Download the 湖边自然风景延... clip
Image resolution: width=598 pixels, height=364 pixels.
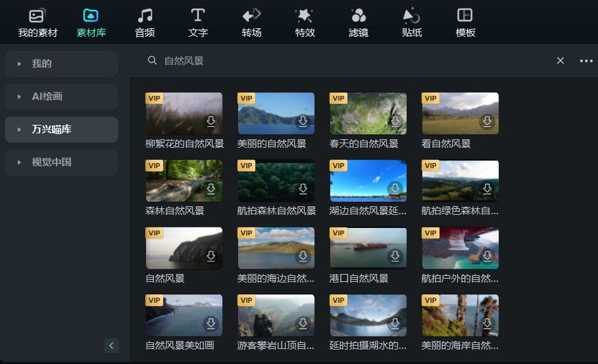395,189
